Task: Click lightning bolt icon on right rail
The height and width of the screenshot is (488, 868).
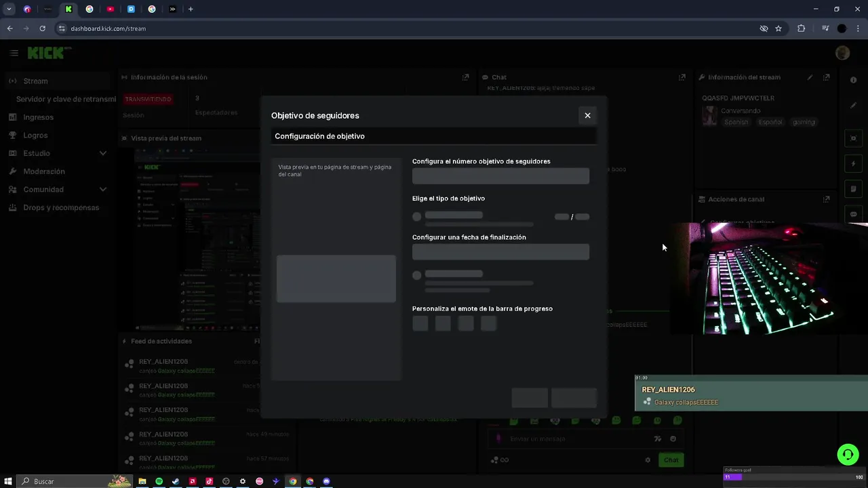Action: click(x=853, y=163)
